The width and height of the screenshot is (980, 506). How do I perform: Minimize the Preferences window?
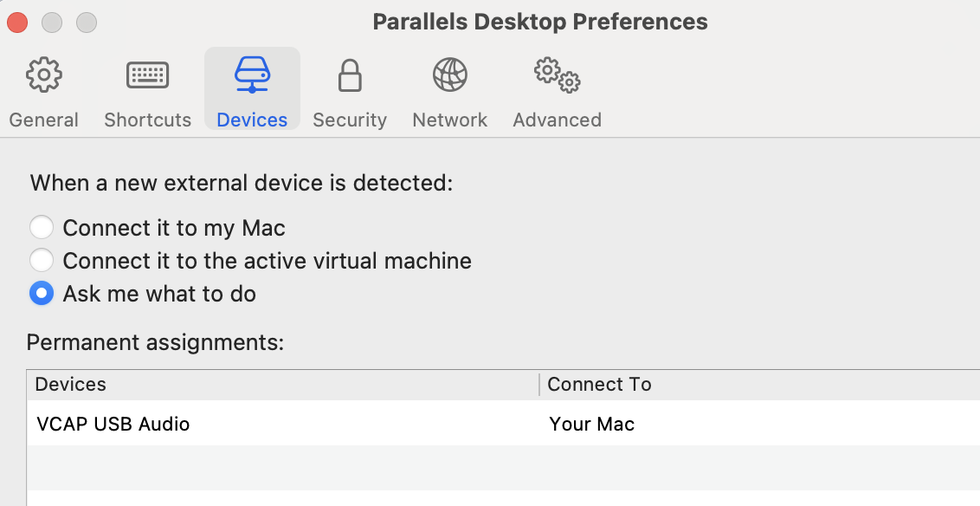(x=52, y=23)
